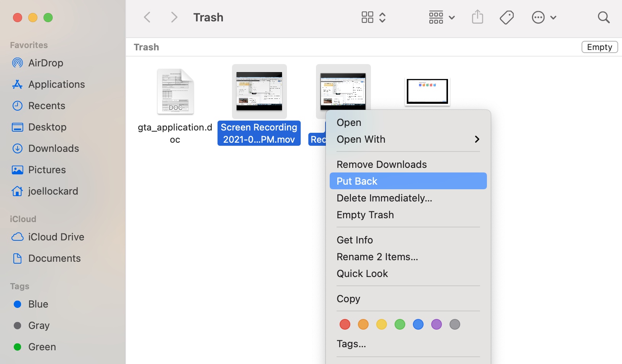Apply the red tag color

tap(345, 324)
